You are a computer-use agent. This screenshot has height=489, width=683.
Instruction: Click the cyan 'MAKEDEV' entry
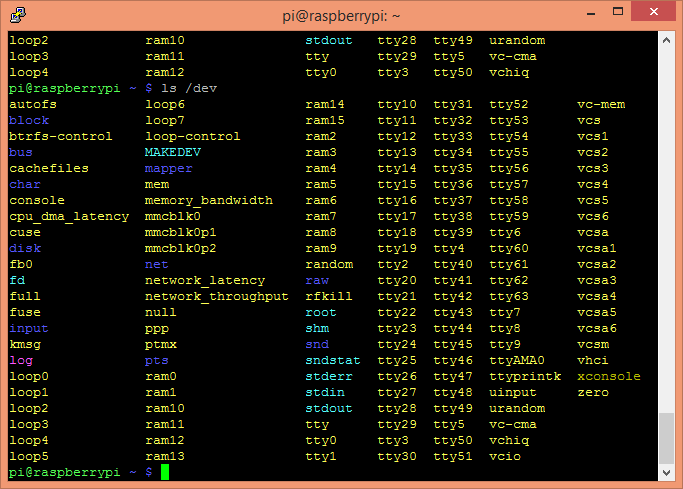coord(172,152)
